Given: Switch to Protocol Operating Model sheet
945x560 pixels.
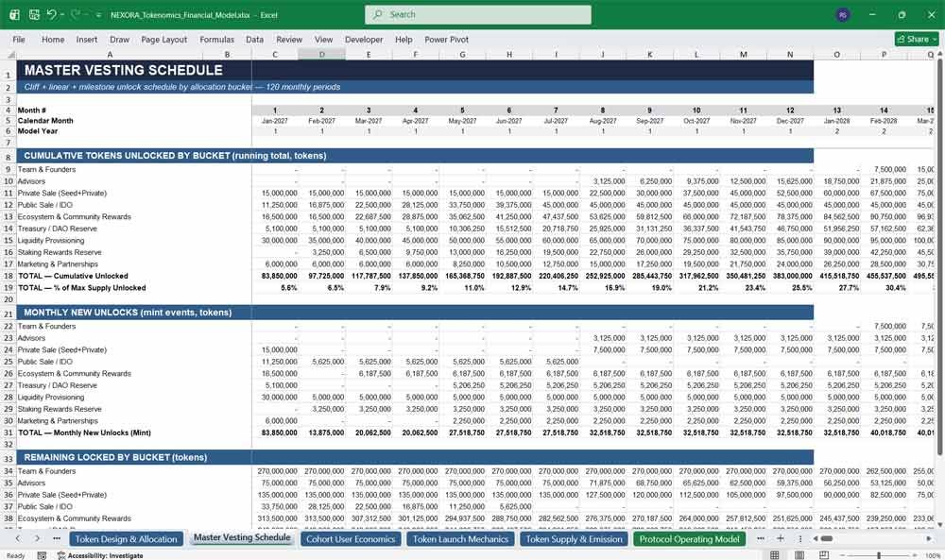Looking at the screenshot, I should click(690, 539).
